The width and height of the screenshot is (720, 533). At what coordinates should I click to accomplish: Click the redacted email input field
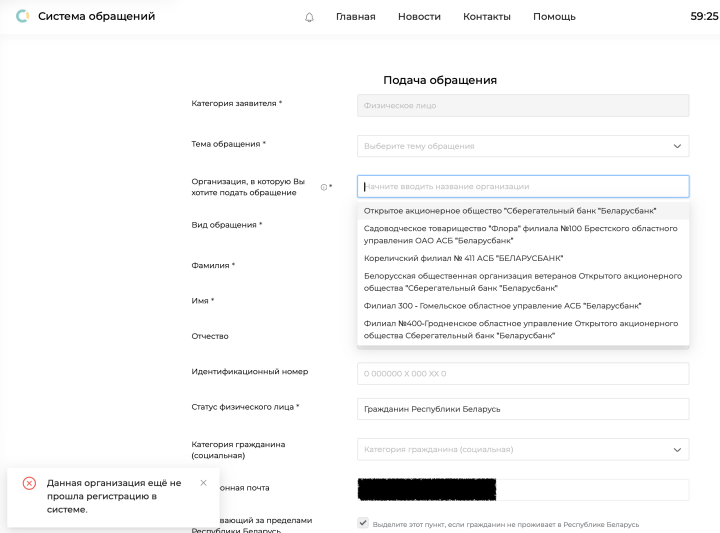(523, 490)
